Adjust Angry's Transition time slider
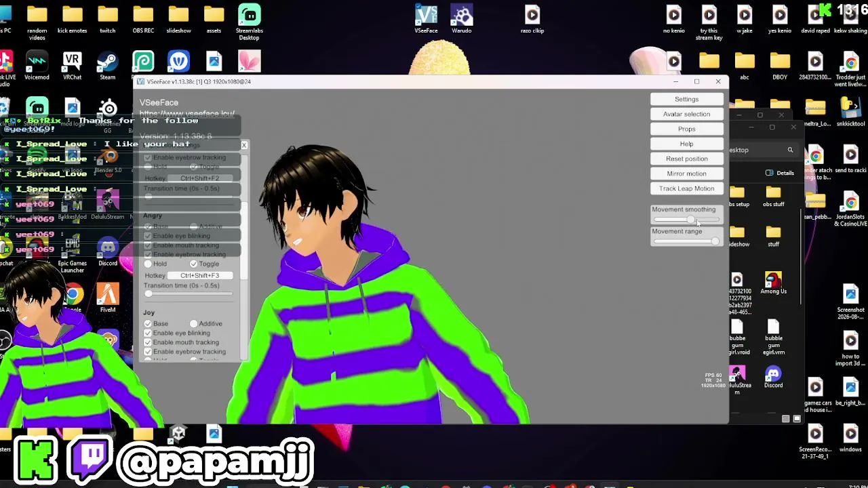 189,294
